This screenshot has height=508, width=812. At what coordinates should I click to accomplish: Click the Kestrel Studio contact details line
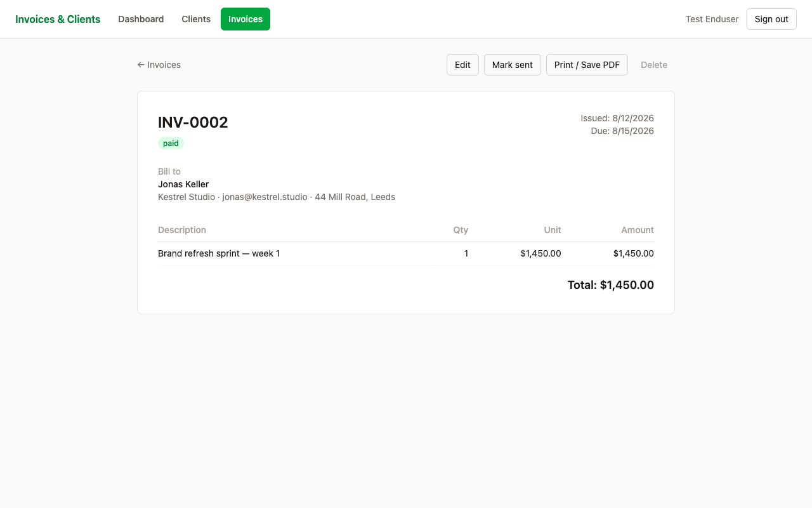tap(277, 197)
